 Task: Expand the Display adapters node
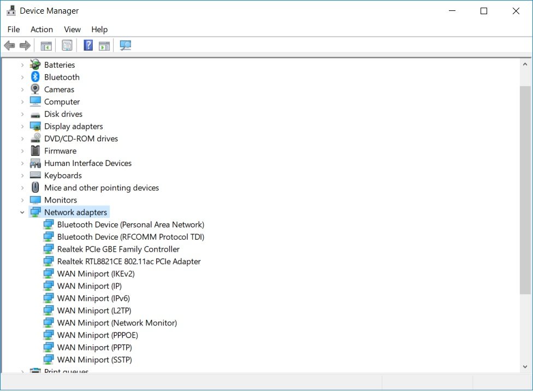(22, 126)
